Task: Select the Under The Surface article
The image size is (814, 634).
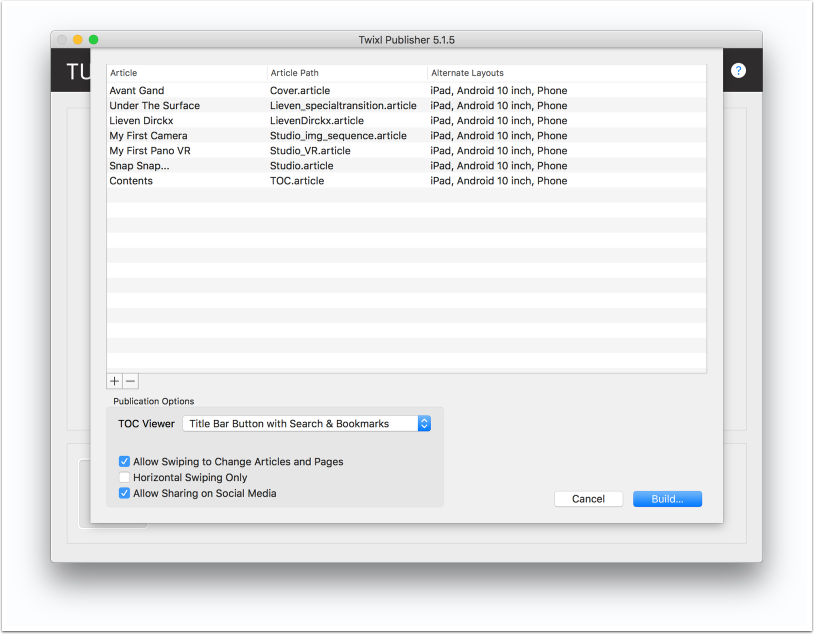Action: point(406,105)
